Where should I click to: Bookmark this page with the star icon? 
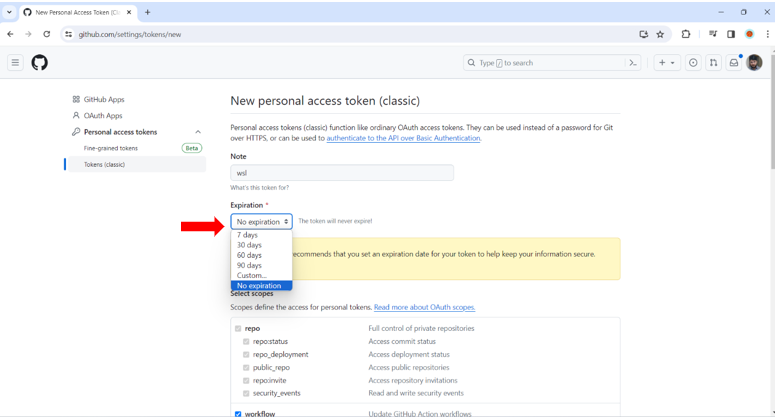pos(660,34)
